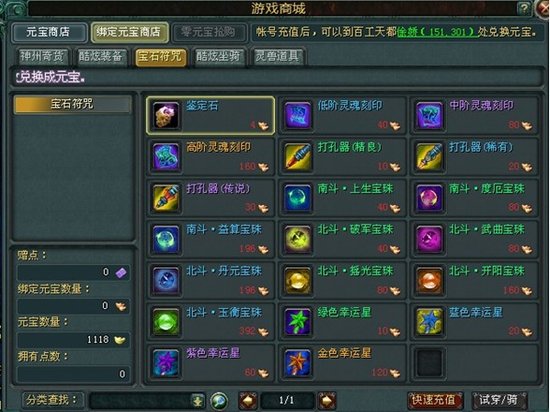
Task: Click the 低阶灵魂刻印 item icon
Action: coord(297,115)
